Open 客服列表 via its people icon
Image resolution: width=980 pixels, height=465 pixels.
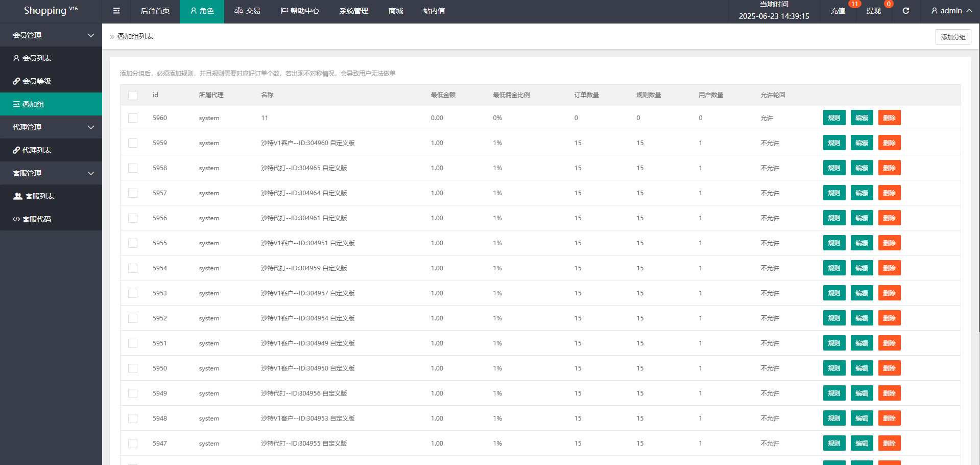[x=18, y=196]
